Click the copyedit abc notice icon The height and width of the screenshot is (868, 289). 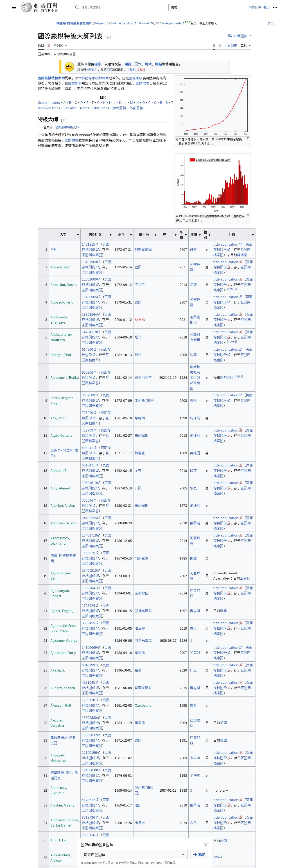[69, 67]
